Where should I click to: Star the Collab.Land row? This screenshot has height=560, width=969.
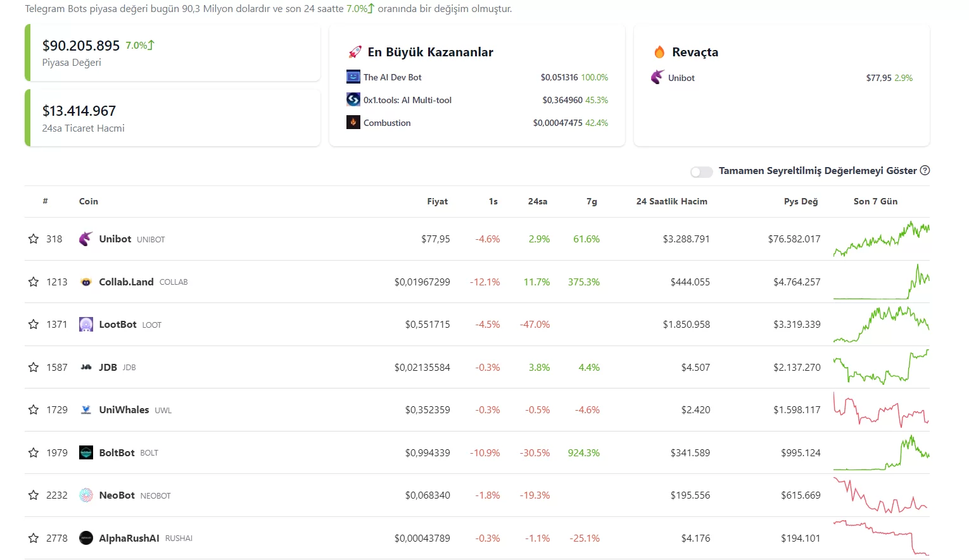click(34, 282)
